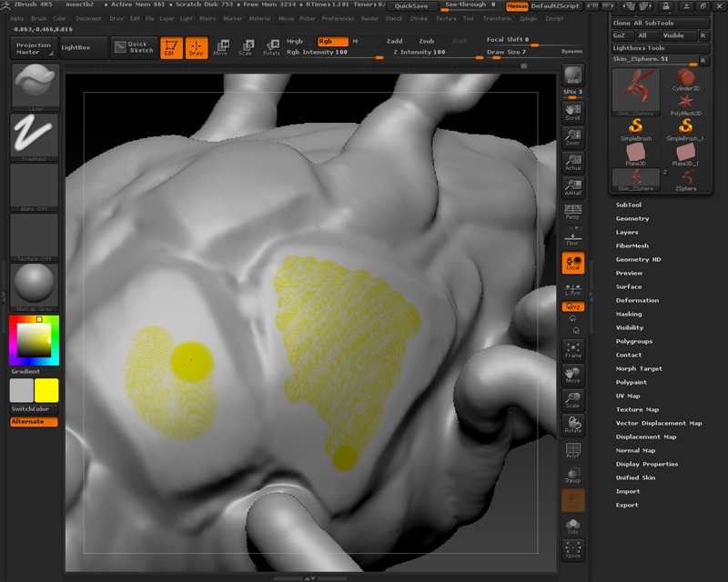The width and height of the screenshot is (728, 582).
Task: Select the ZSphere tool
Action: (686, 180)
